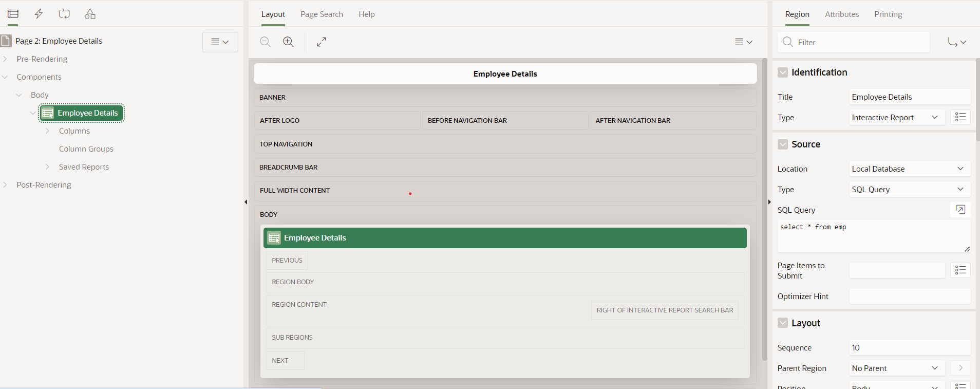Switch to the Attributes tab
The width and height of the screenshot is (980, 389).
842,14
